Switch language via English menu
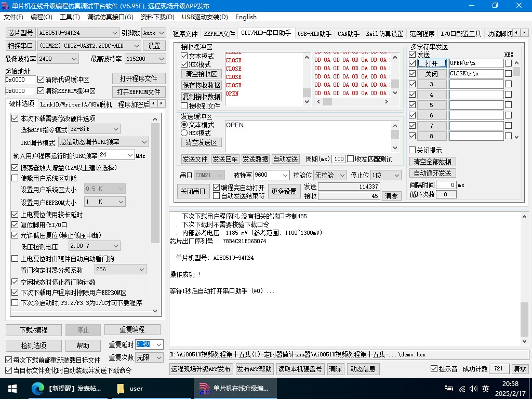 [246, 17]
